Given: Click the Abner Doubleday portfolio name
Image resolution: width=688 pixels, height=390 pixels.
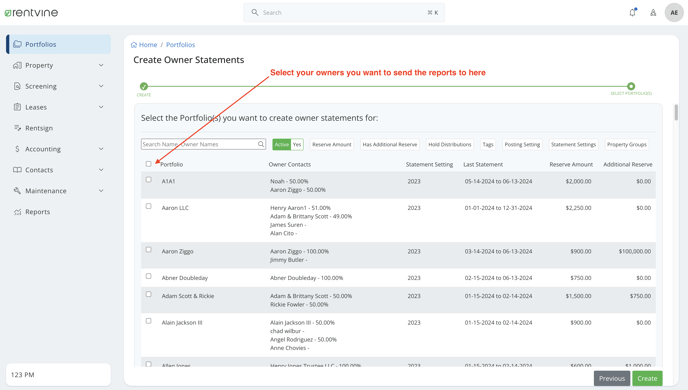Looking at the screenshot, I should click(x=185, y=278).
